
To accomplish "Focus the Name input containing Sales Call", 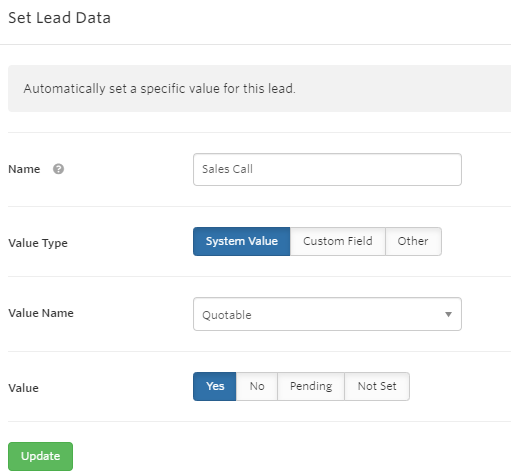I will click(x=327, y=169).
